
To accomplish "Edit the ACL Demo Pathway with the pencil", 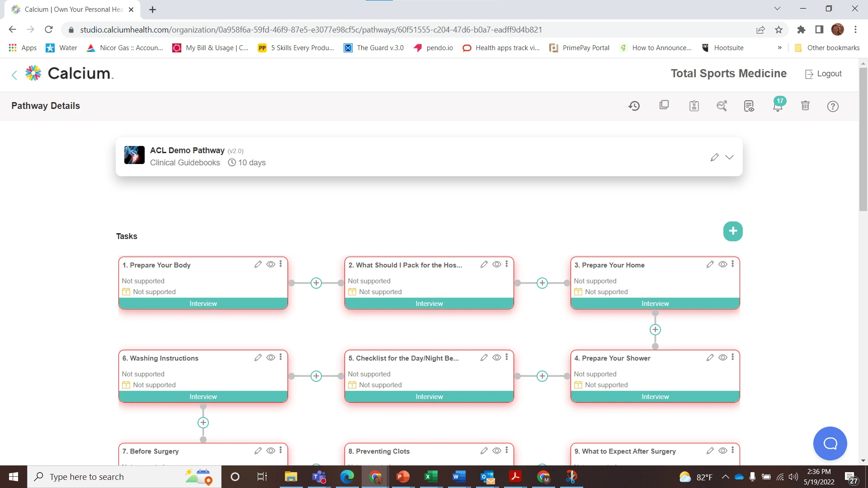I will click(x=714, y=157).
